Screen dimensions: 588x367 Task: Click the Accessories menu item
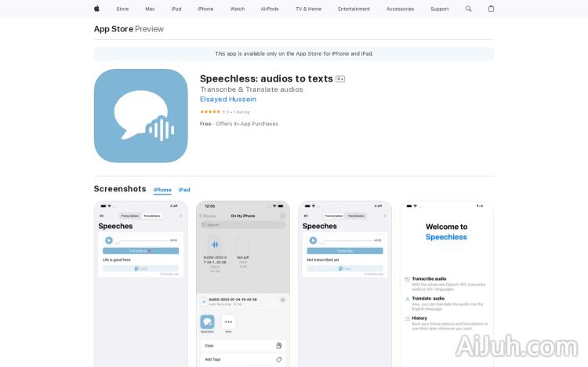[400, 9]
